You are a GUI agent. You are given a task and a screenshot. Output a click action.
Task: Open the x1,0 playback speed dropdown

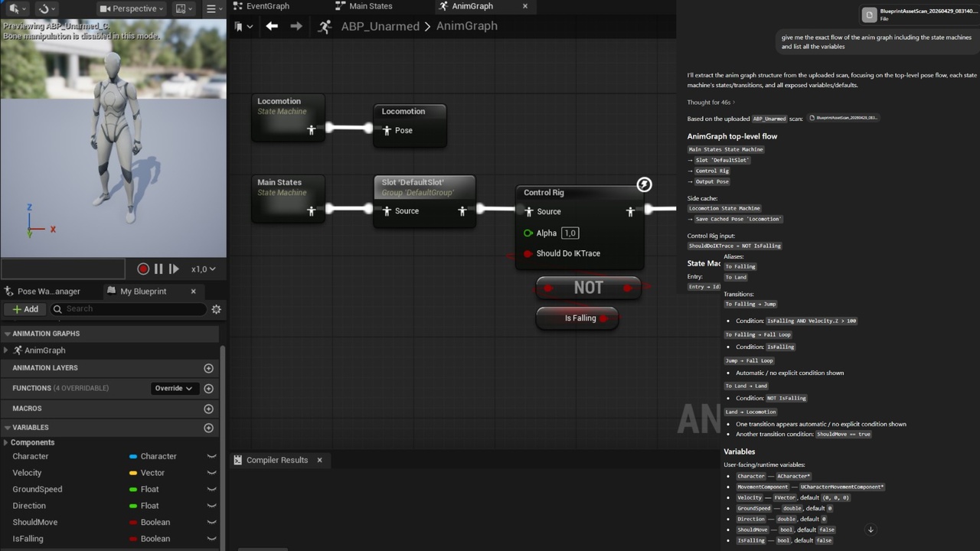204,269
